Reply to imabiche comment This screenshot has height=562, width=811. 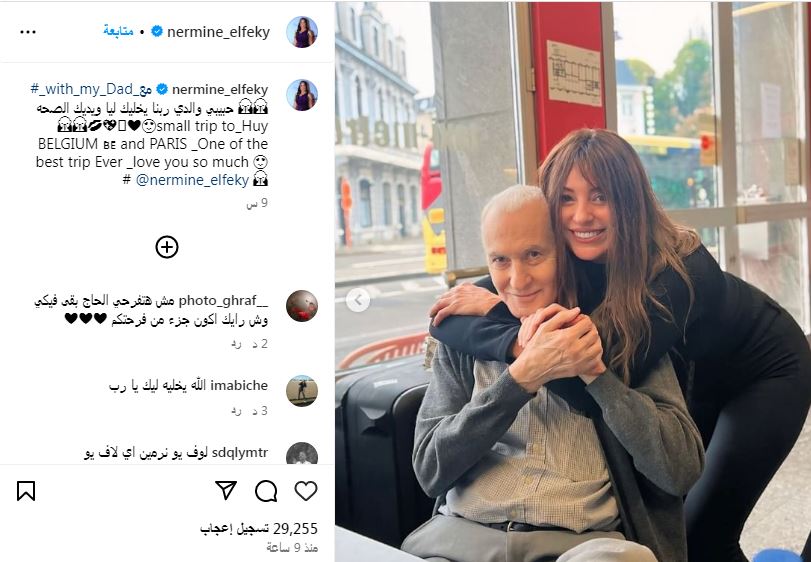coord(237,411)
